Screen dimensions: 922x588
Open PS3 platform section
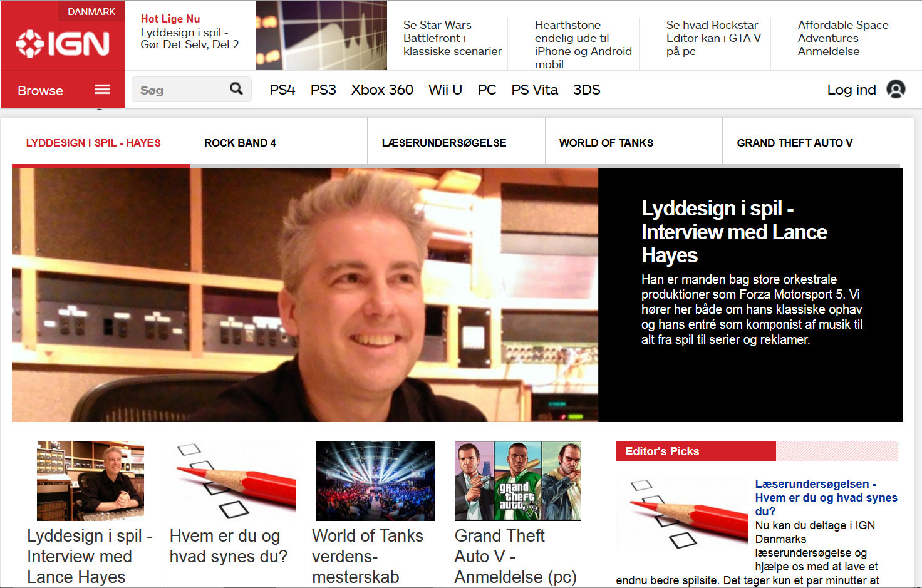pyautogui.click(x=323, y=90)
